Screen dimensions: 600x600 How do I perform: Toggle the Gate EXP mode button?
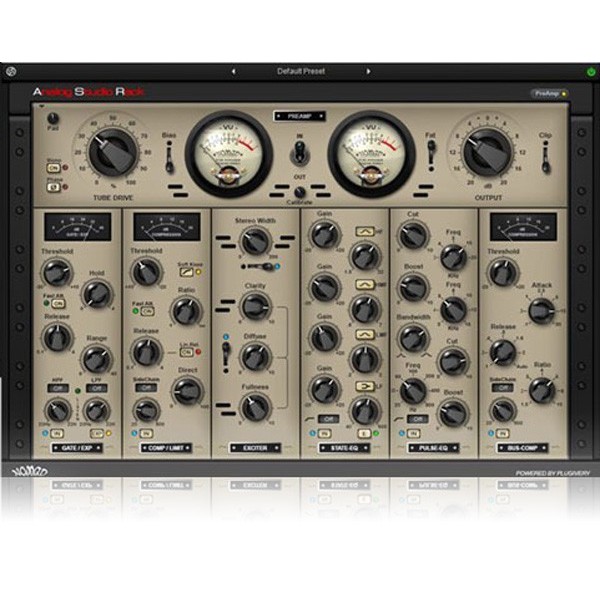pyautogui.click(x=97, y=434)
